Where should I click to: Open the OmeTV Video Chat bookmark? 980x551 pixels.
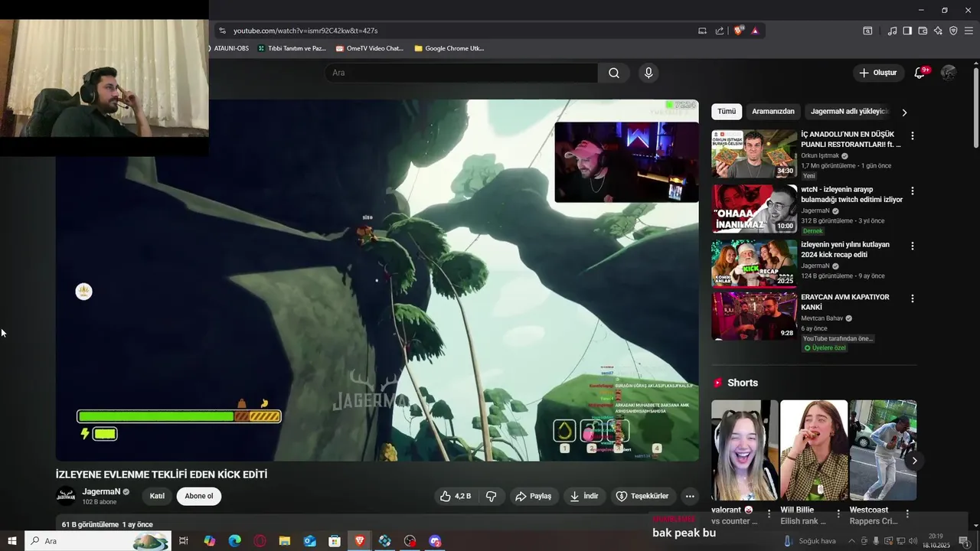(369, 48)
